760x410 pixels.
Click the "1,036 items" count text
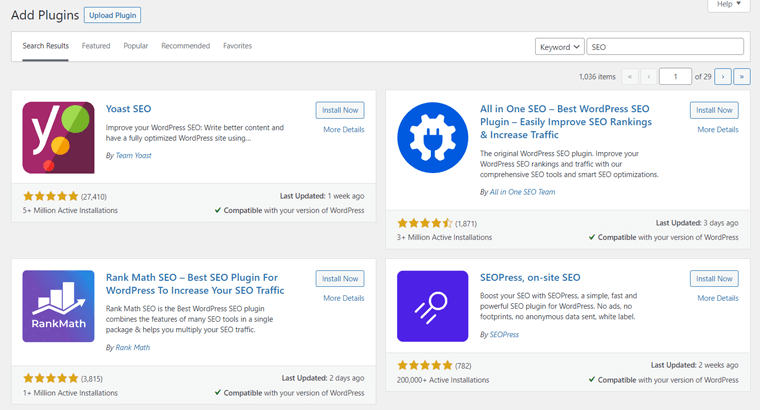(597, 77)
